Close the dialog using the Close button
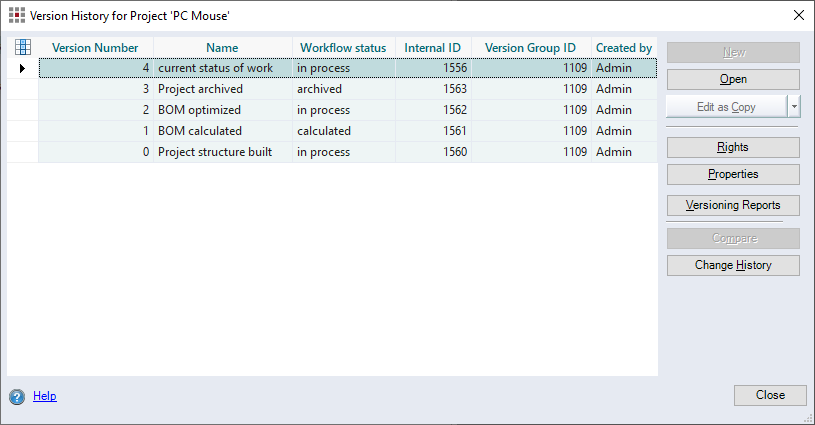Image resolution: width=815 pixels, height=425 pixels. pyautogui.click(x=769, y=395)
